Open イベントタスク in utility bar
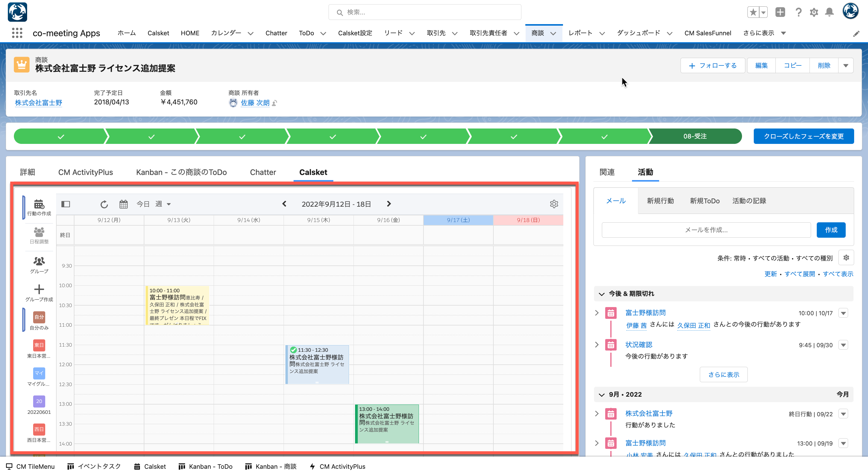 pos(94,467)
